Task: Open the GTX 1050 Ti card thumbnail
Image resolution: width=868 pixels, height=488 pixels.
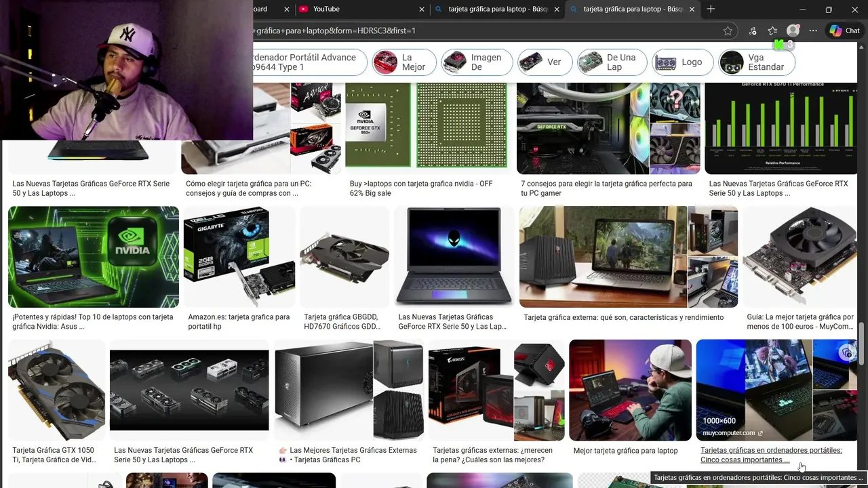Action: 57,390
